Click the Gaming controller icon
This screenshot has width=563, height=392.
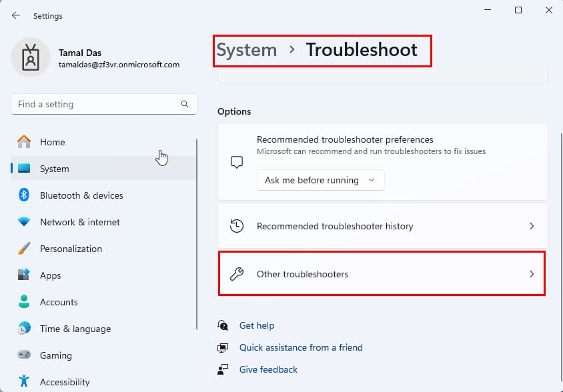coord(24,355)
